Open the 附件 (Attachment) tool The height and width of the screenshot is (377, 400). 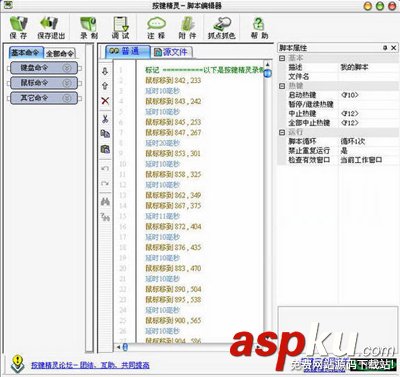(187, 27)
